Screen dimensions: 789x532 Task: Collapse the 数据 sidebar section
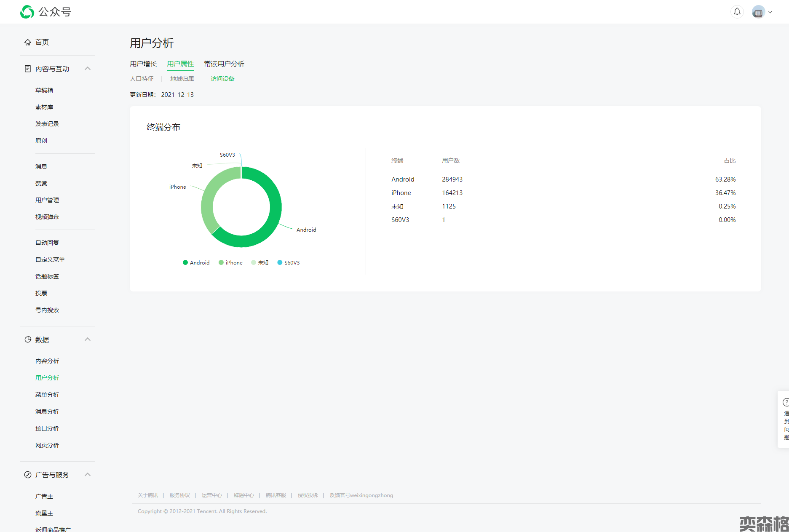pyautogui.click(x=88, y=340)
